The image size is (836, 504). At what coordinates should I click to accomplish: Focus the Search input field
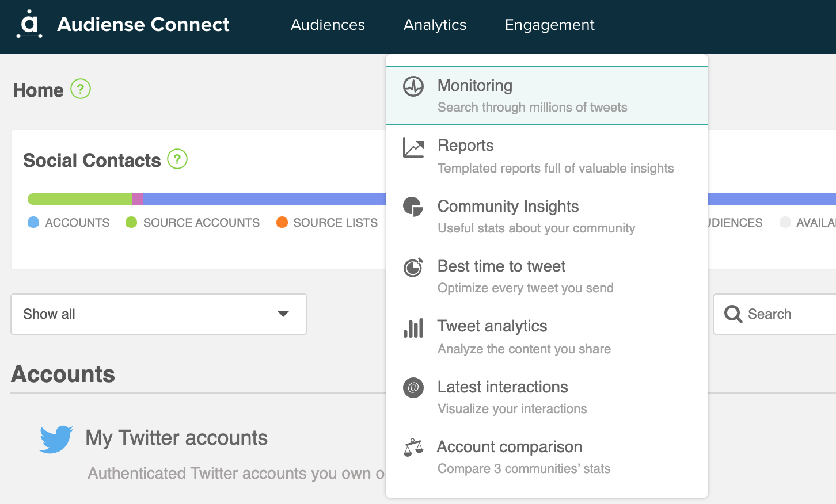pos(775,314)
